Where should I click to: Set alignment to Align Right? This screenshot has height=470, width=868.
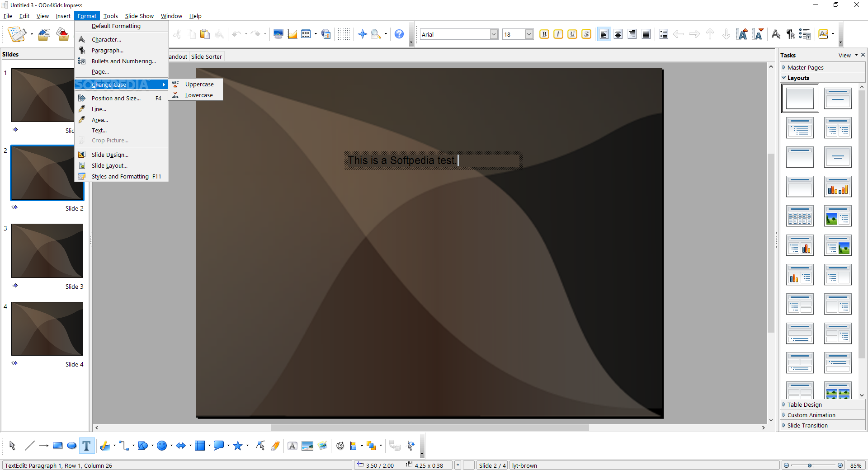click(x=632, y=34)
